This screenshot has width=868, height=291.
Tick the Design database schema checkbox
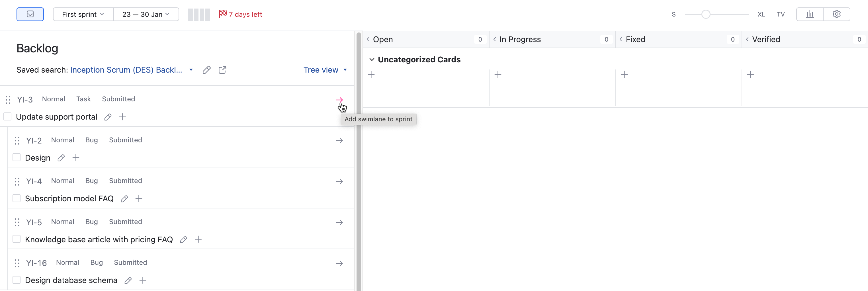click(17, 280)
